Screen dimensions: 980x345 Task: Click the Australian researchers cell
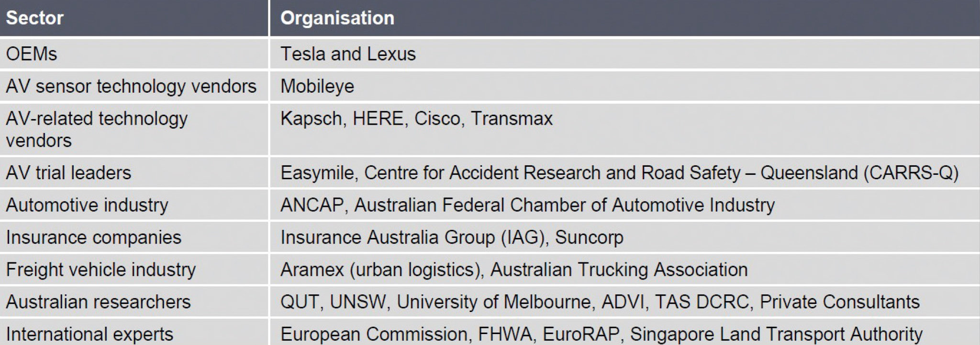[134, 302]
